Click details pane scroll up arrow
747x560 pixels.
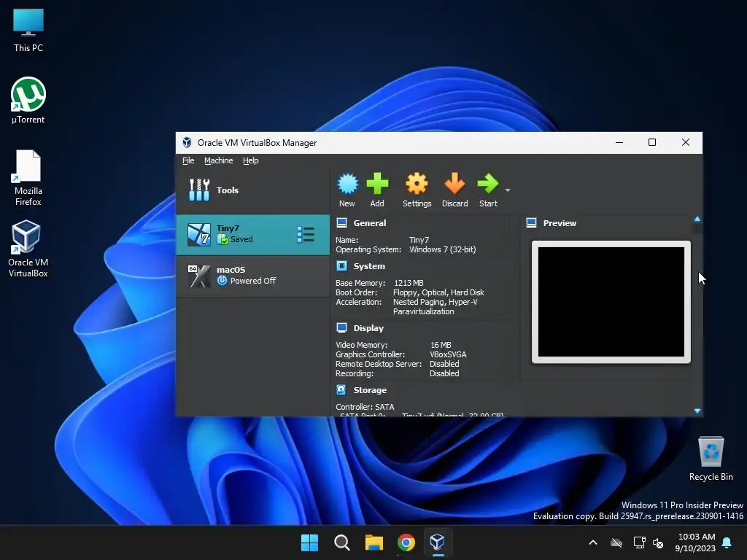pos(697,219)
